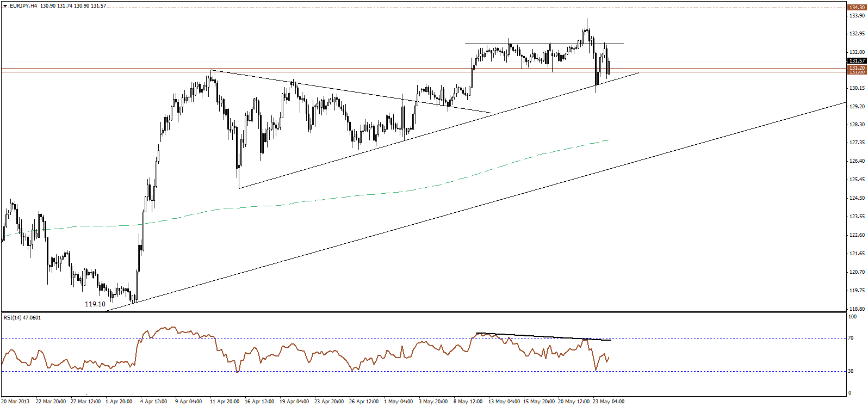
Task: Click the 129.20 price axis label
Action: click(857, 107)
